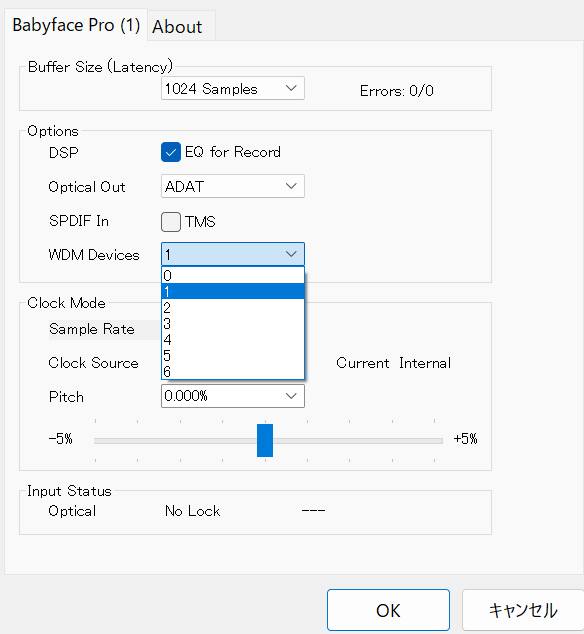Click the Pitch slider thumb

coord(265,440)
